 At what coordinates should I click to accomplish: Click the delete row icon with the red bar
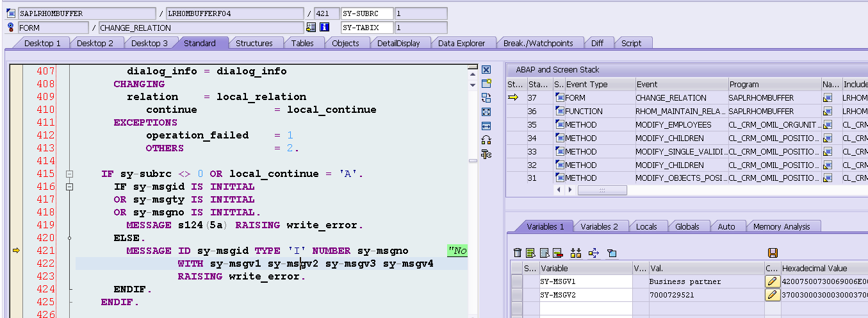click(x=557, y=253)
